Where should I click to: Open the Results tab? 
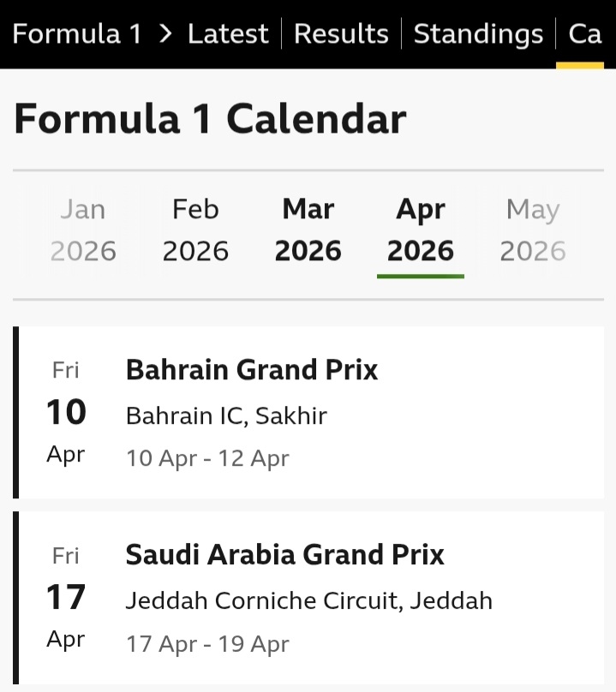[341, 34]
